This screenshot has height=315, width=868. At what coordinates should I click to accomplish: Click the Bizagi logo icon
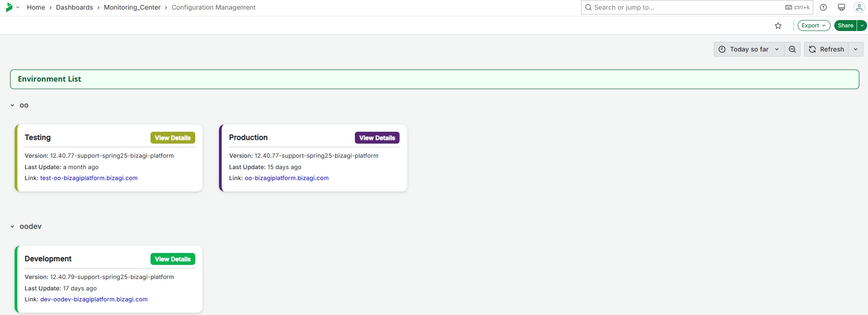(9, 7)
